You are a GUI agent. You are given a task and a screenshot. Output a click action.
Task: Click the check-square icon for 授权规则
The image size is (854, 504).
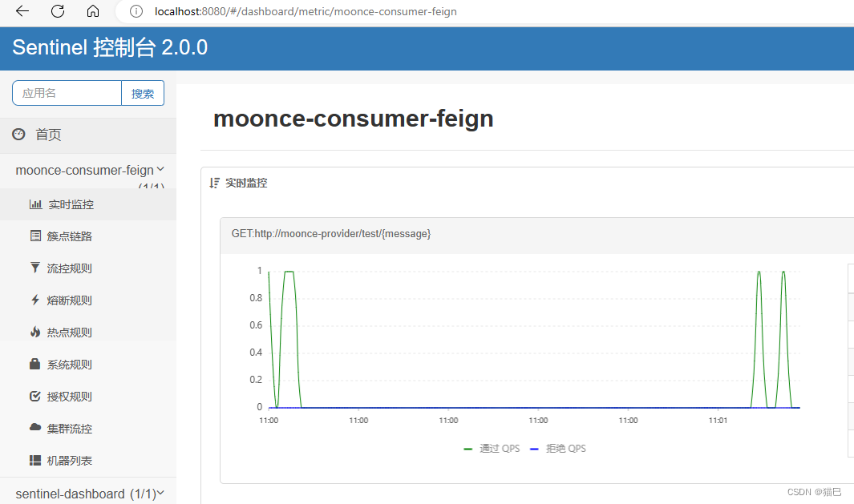point(35,396)
